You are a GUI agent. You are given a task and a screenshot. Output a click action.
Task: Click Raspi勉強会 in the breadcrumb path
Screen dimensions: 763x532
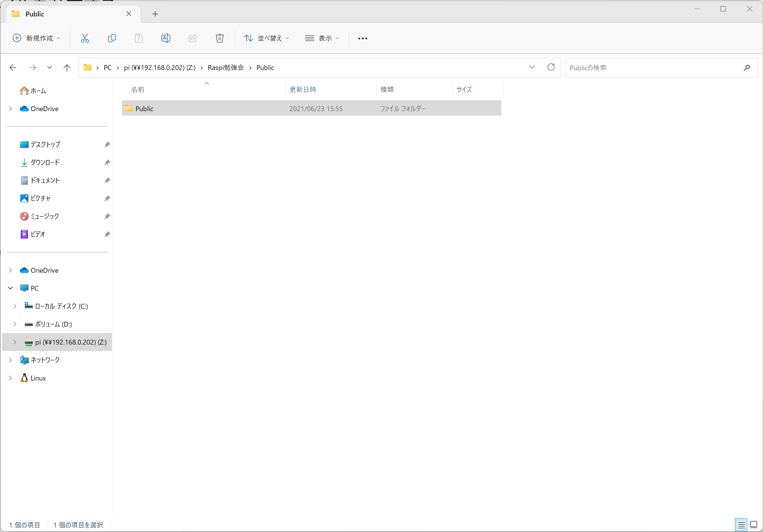click(226, 68)
